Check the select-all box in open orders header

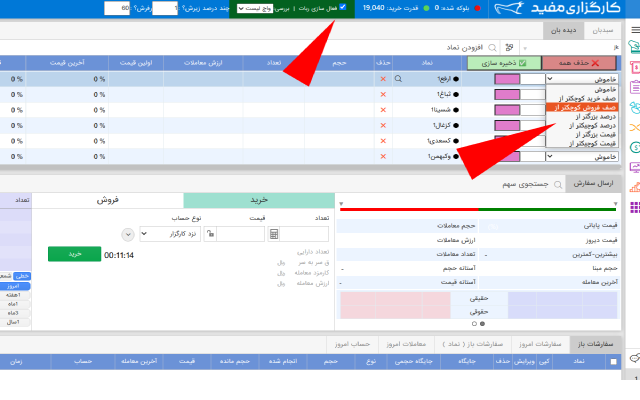tap(612, 363)
